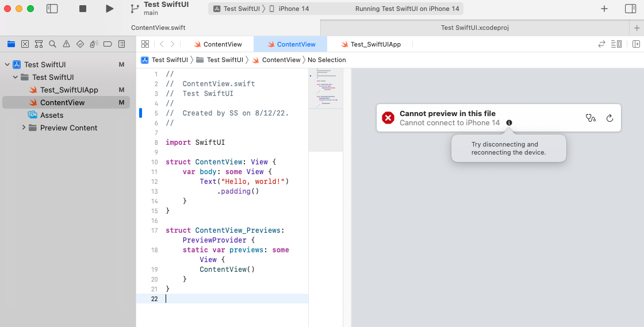This screenshot has width=644, height=327.
Task: Click the code review arrows icon
Action: [x=601, y=44]
